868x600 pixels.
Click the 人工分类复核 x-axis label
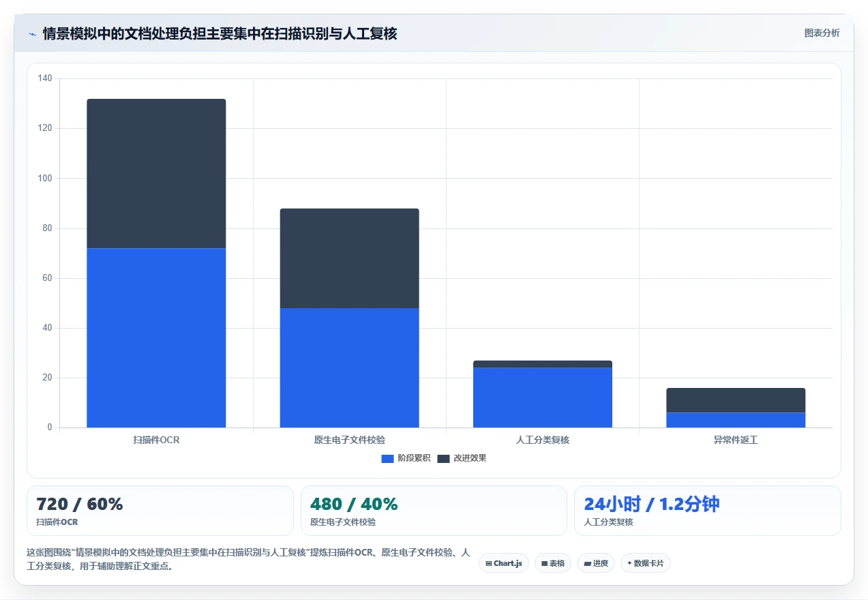point(543,440)
